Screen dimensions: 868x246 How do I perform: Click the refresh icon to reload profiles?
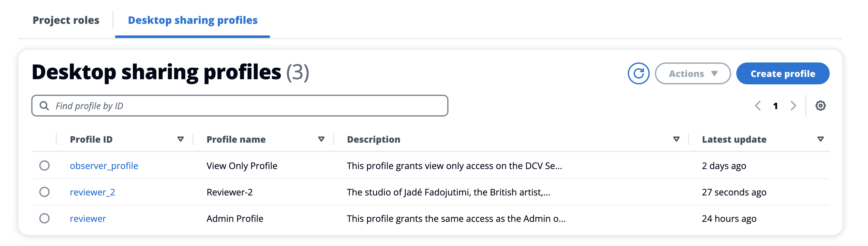pos(638,73)
